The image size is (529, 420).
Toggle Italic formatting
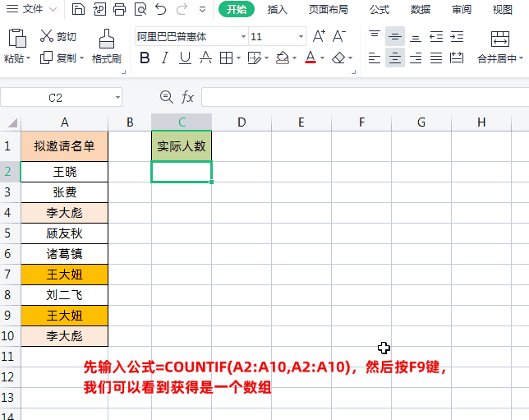coord(164,58)
